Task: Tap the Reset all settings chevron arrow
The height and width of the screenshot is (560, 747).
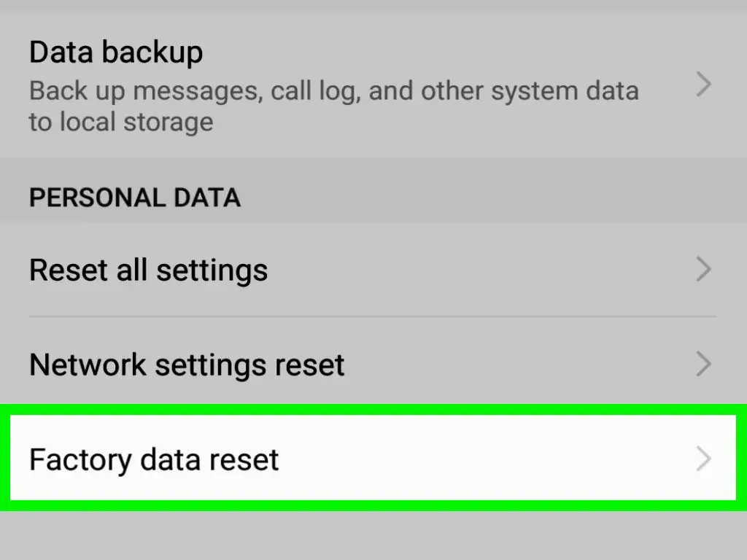Action: click(x=704, y=270)
